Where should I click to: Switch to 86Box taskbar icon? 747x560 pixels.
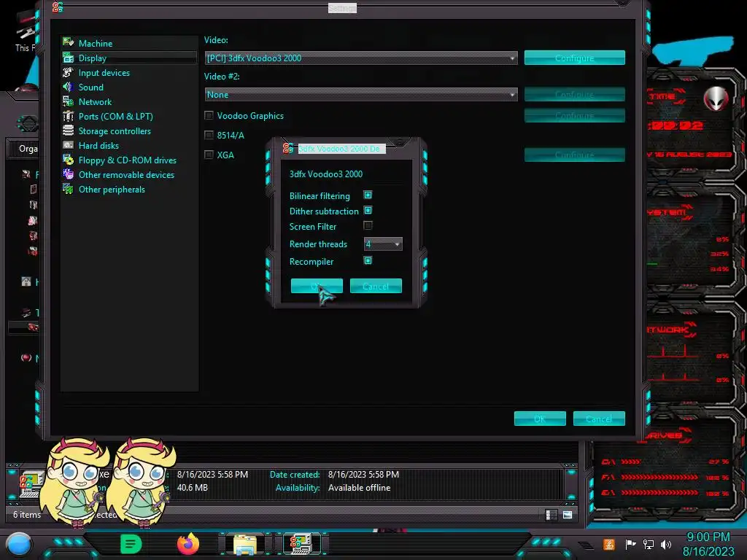(x=301, y=544)
